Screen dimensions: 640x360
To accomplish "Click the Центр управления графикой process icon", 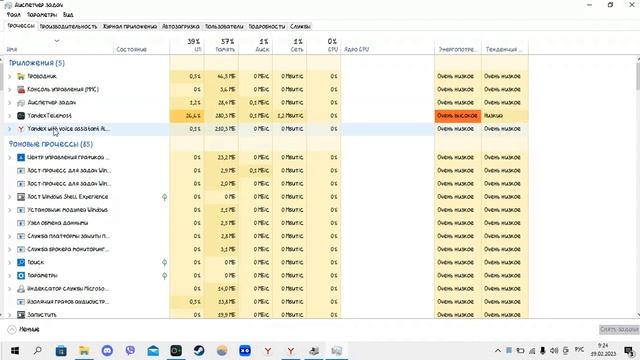I will (x=21, y=157).
